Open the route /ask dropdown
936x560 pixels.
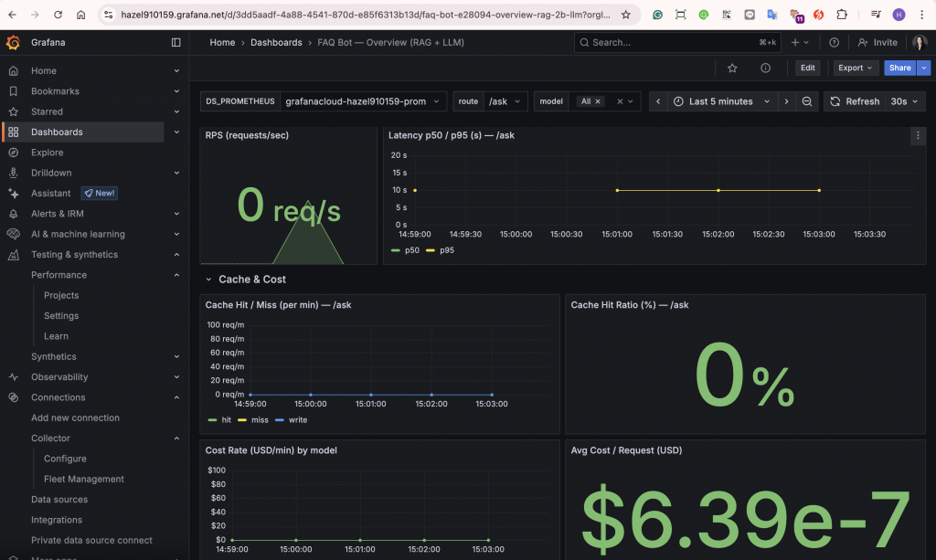[x=505, y=101]
